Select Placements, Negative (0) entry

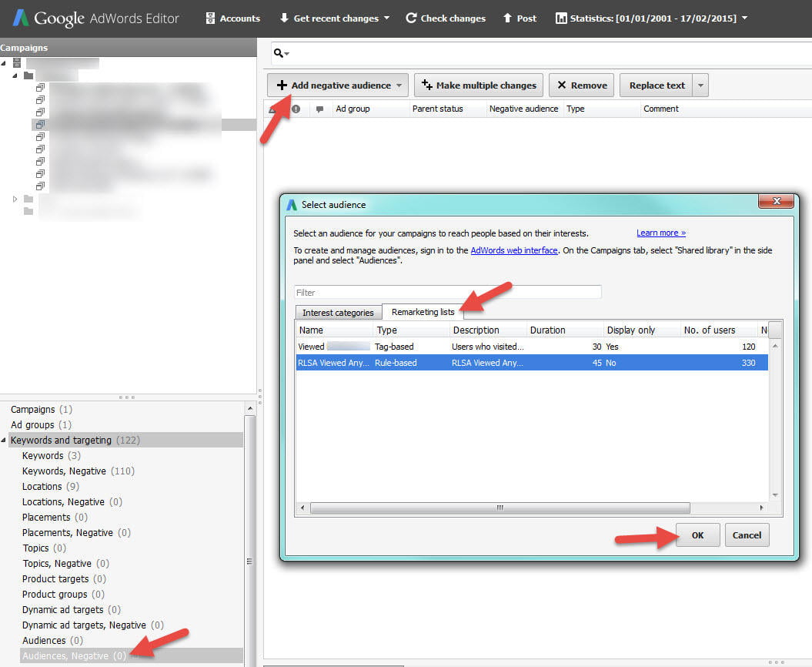click(76, 533)
